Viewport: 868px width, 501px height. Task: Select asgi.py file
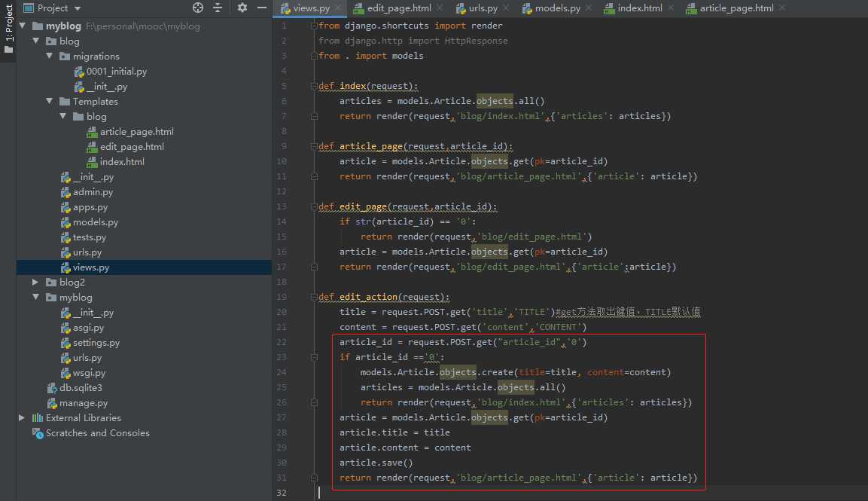(88, 328)
